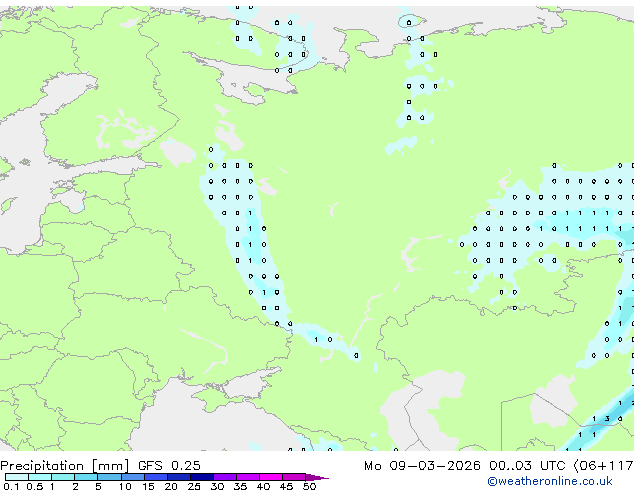
Task: Click the '0.1' tick label on legend
Action: coord(8,486)
